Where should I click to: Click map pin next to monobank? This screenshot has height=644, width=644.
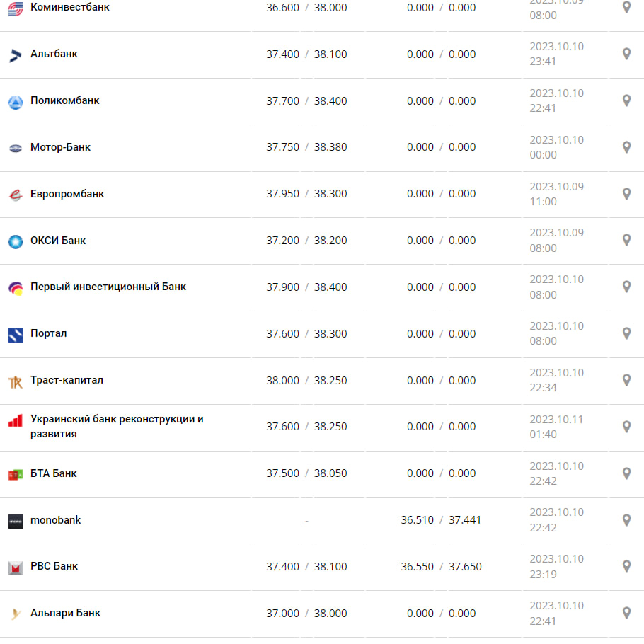tap(626, 519)
